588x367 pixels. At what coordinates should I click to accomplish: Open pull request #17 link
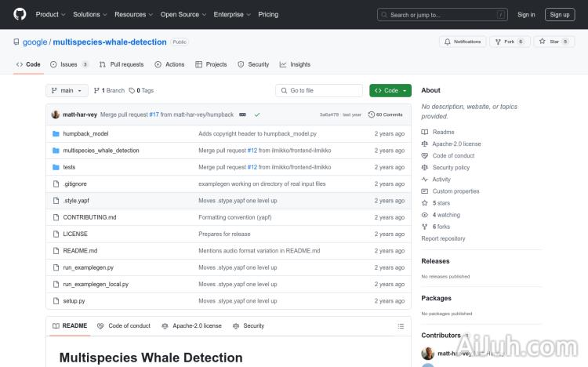154,114
